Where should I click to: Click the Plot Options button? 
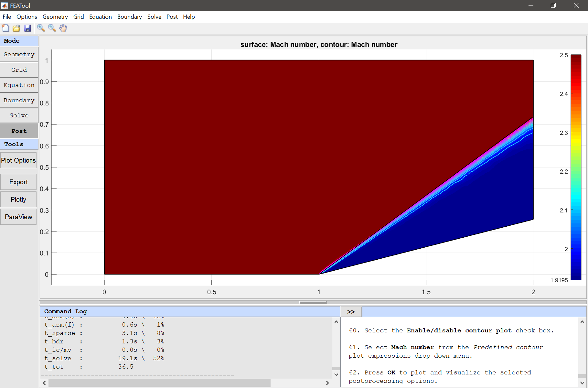point(18,160)
